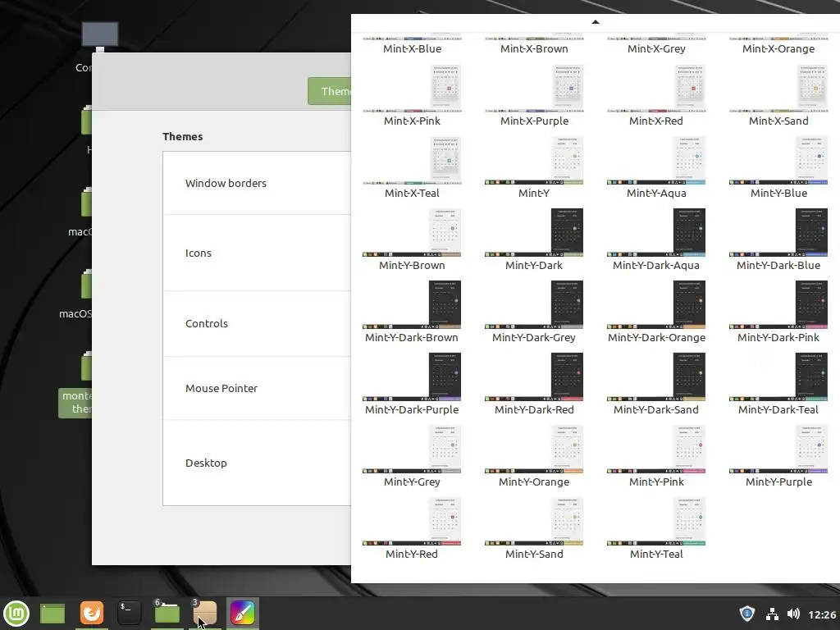This screenshot has width=840, height=630.
Task: Choose the Mint-Y-Dark-Pink theme
Action: 778,313
